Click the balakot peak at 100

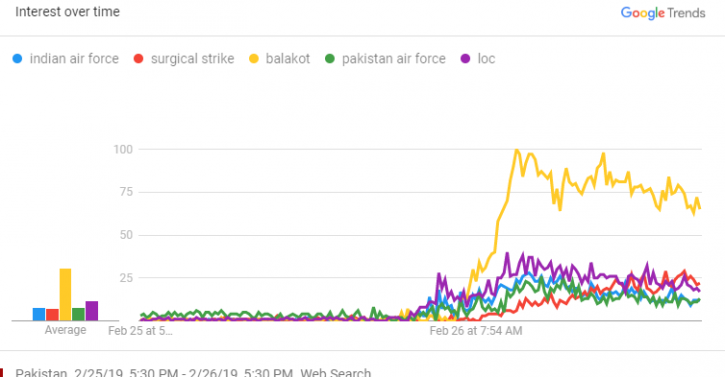(x=516, y=150)
